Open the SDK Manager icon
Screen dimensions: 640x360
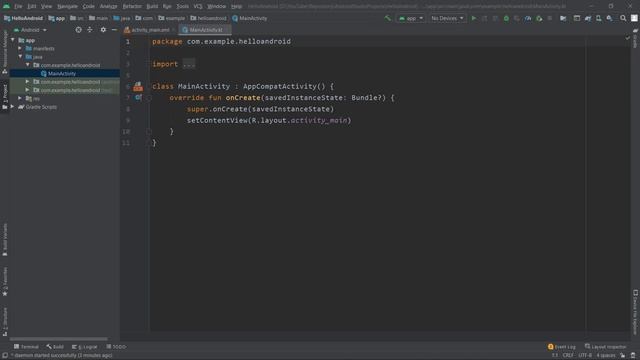point(609,18)
